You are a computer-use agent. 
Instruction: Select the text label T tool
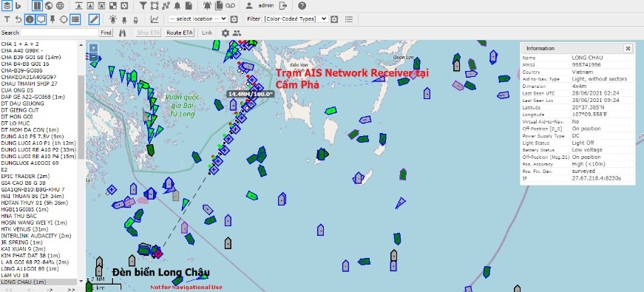click(x=7, y=19)
